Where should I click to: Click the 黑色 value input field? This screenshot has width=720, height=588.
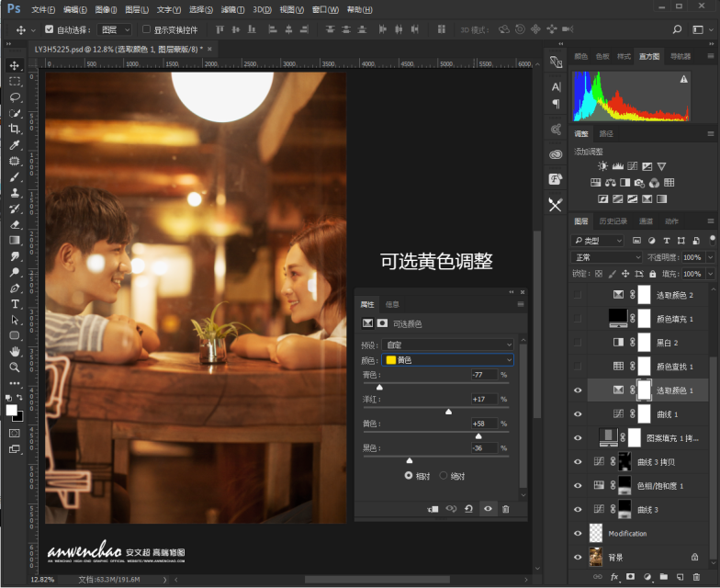pyautogui.click(x=485, y=448)
